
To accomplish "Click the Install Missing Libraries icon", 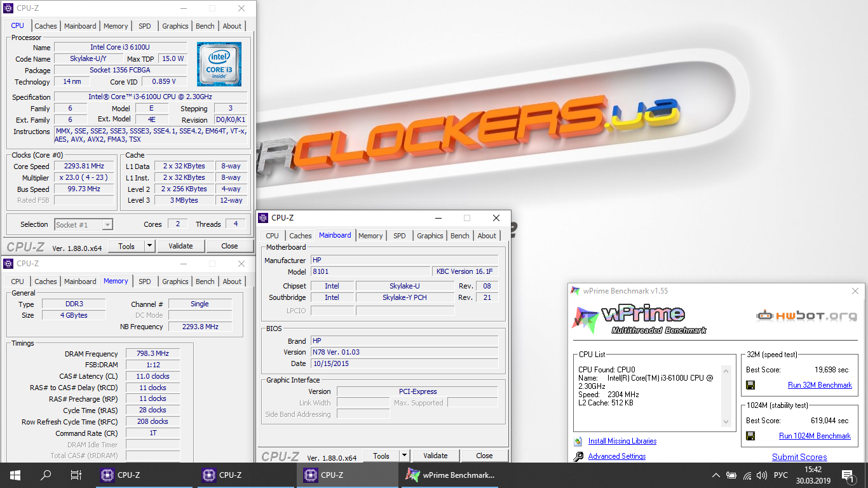I will point(578,441).
